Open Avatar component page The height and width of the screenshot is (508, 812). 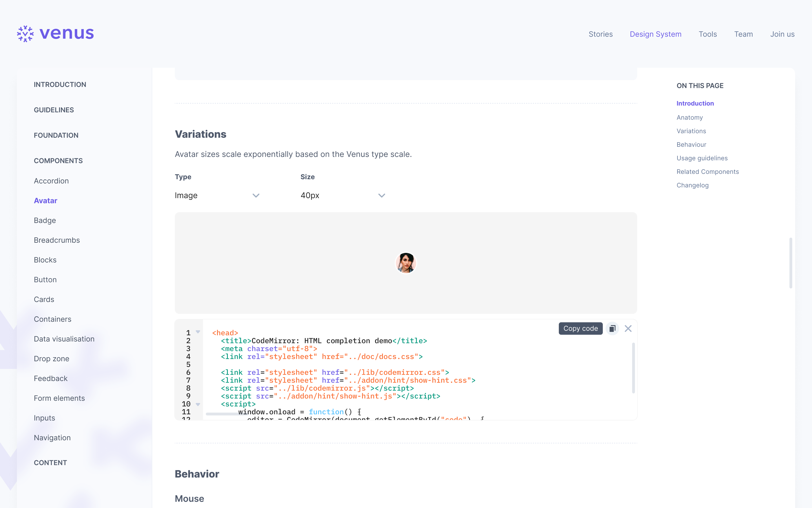click(x=46, y=201)
